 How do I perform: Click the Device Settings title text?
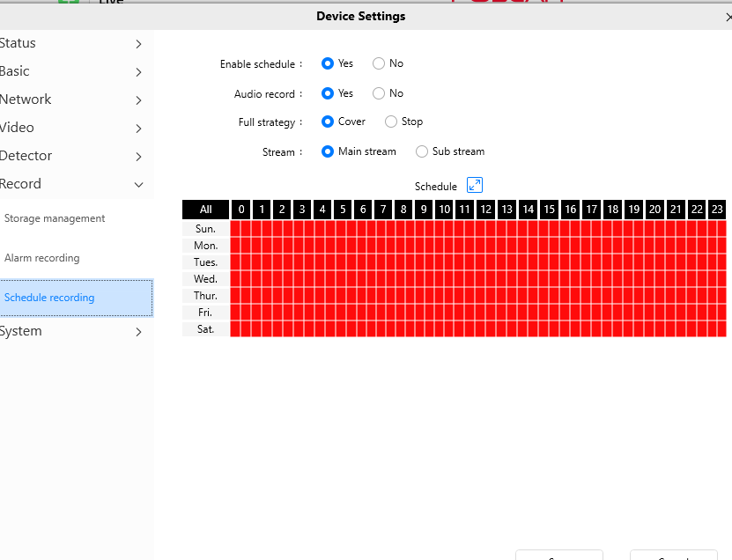point(361,17)
